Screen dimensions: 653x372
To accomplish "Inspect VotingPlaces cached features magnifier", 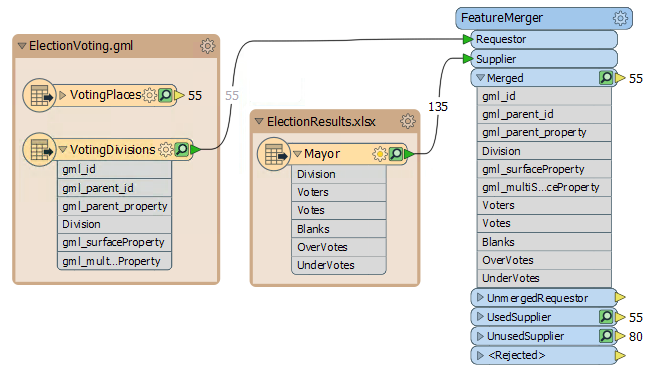I will coord(165,95).
